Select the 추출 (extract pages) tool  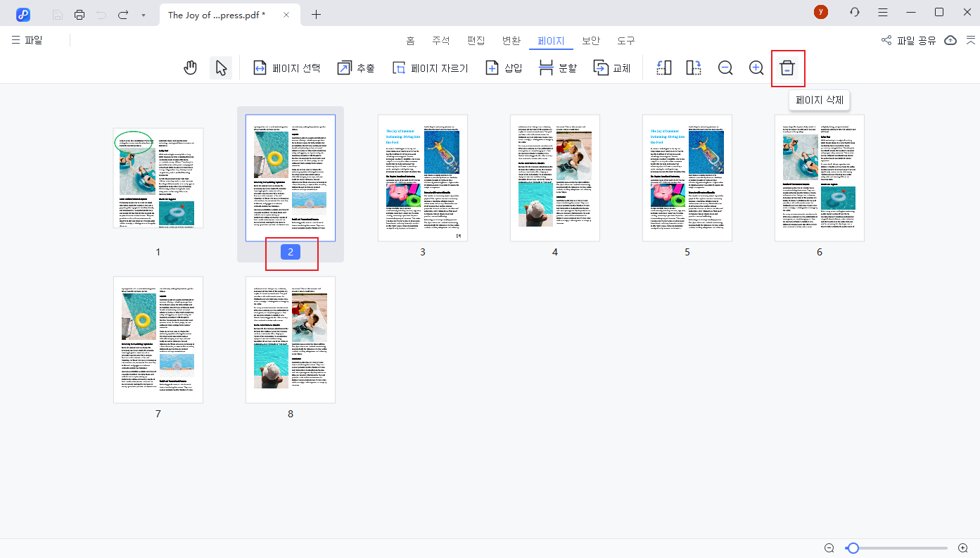[355, 68]
